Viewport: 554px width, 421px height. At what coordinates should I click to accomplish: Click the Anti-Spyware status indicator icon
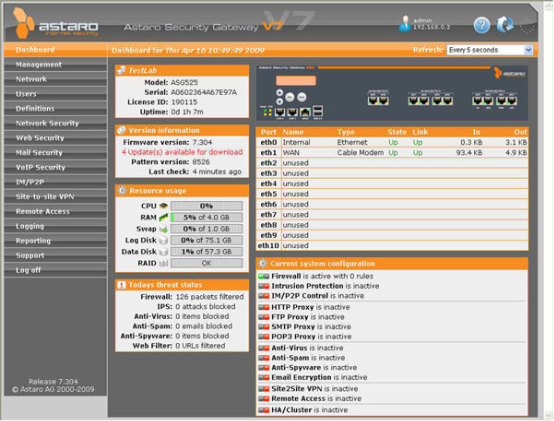(264, 368)
